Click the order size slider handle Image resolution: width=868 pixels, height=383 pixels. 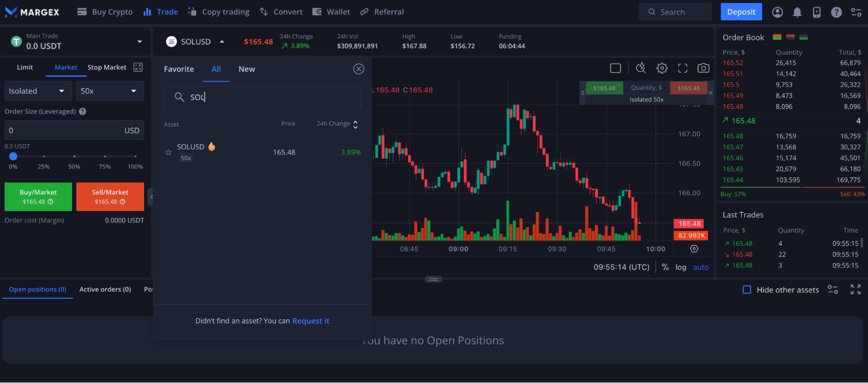click(13, 156)
